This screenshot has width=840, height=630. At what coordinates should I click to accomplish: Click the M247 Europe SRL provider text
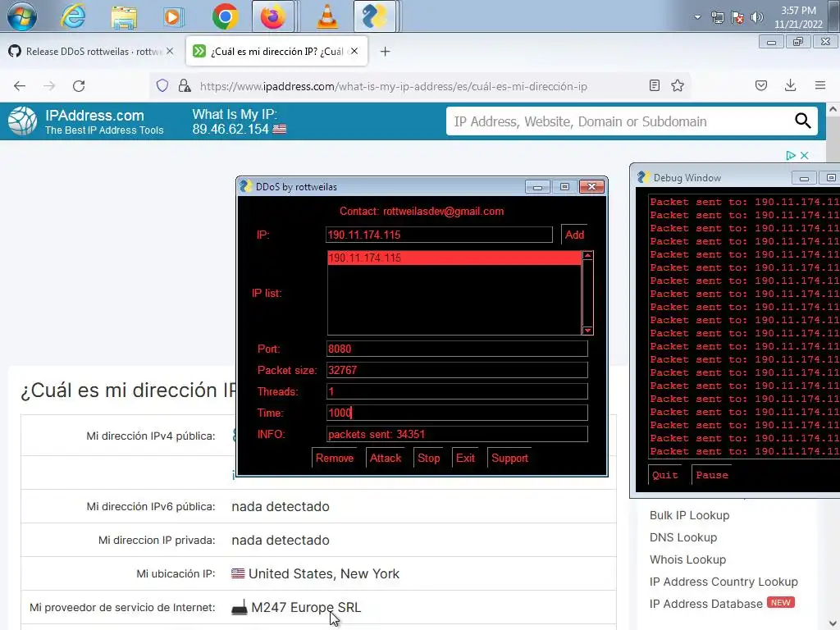click(306, 607)
